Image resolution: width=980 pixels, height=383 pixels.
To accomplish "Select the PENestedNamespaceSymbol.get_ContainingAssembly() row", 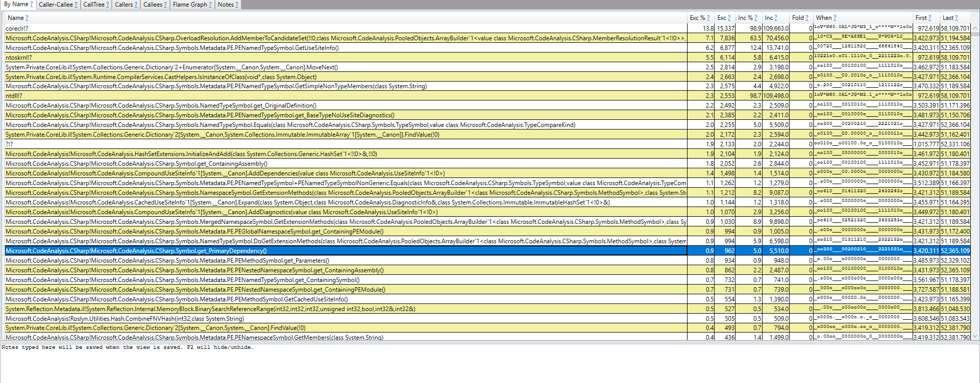I will click(x=487, y=270).
